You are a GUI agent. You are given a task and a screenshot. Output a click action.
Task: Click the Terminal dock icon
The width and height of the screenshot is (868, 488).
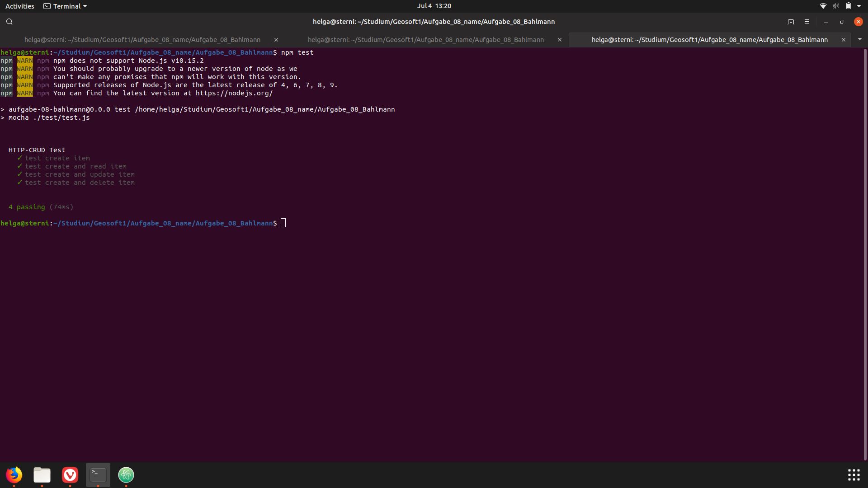[98, 475]
